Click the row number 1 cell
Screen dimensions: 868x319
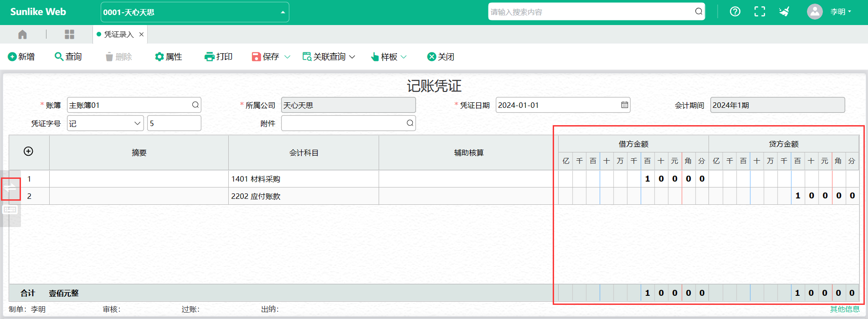tap(29, 179)
